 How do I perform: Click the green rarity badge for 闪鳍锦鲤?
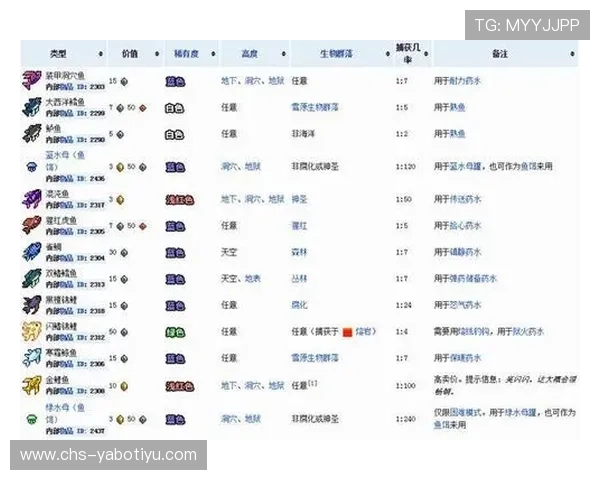pos(175,333)
